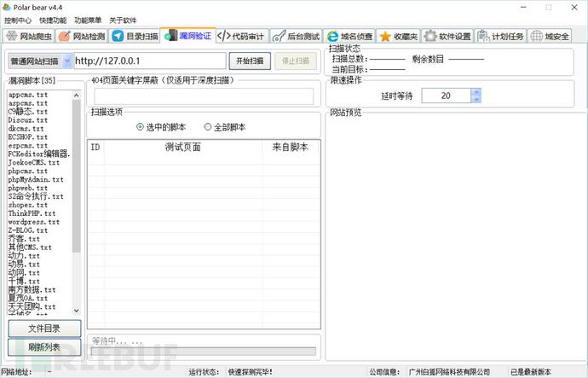
Task: Click the script list scroll-up arrow
Action: coord(77,96)
